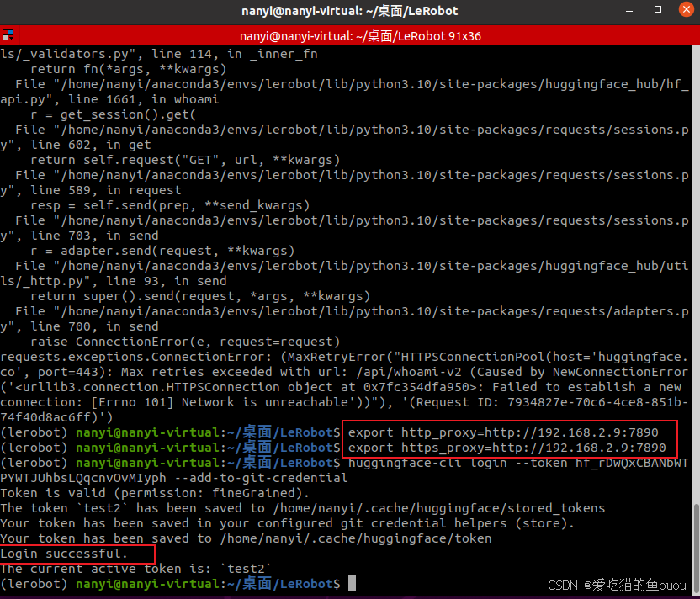
Task: Click 'The current active token is: `test2`'
Action: (135, 569)
